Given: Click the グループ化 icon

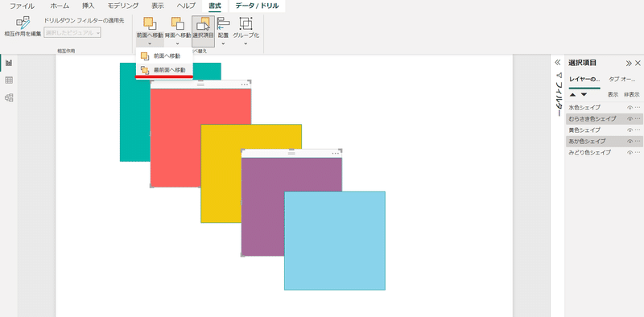Looking at the screenshot, I should click(x=246, y=24).
